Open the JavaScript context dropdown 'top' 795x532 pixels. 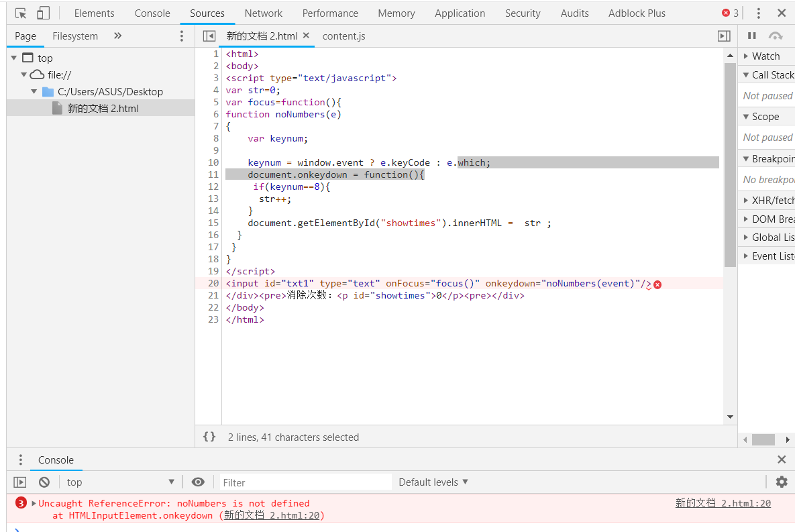[120, 482]
